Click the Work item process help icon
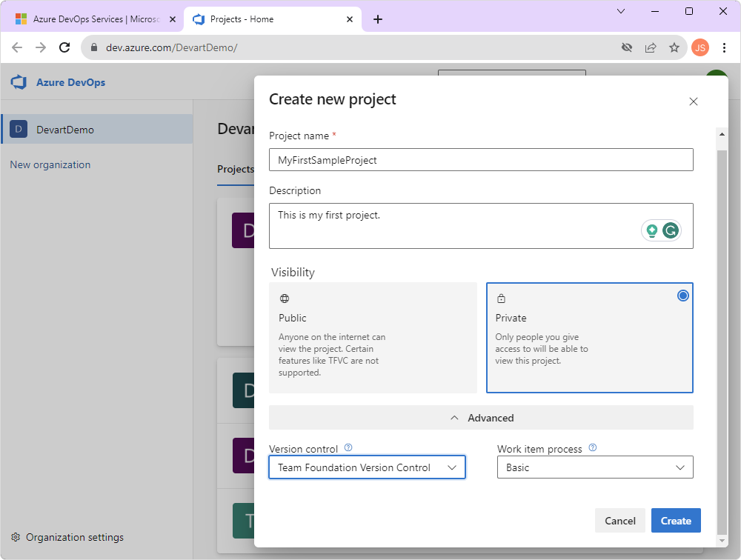This screenshot has width=741, height=560. 593,447
